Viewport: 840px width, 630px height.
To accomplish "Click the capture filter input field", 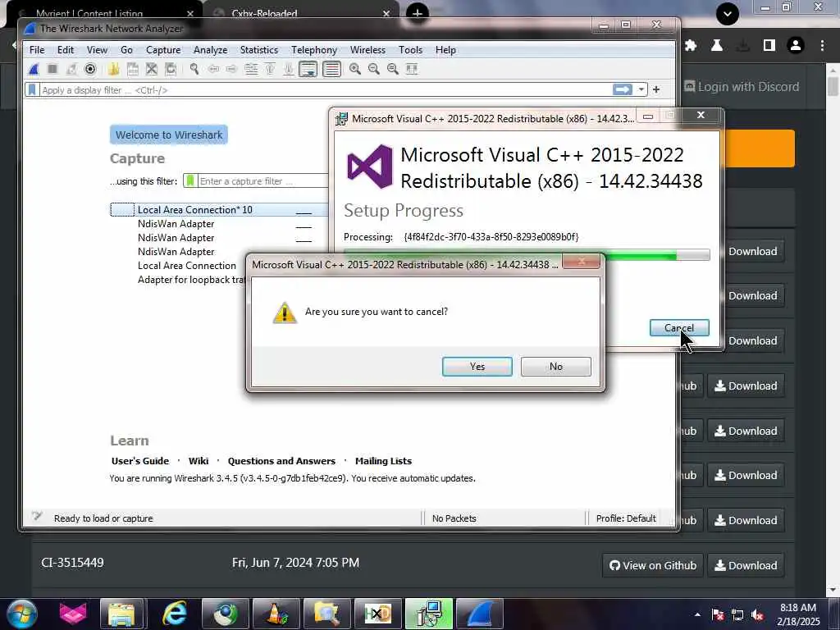I will pos(262,181).
